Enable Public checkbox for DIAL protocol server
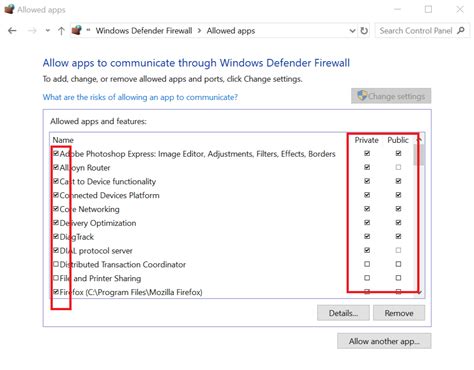Image resolution: width=474 pixels, height=370 pixels. (x=398, y=250)
